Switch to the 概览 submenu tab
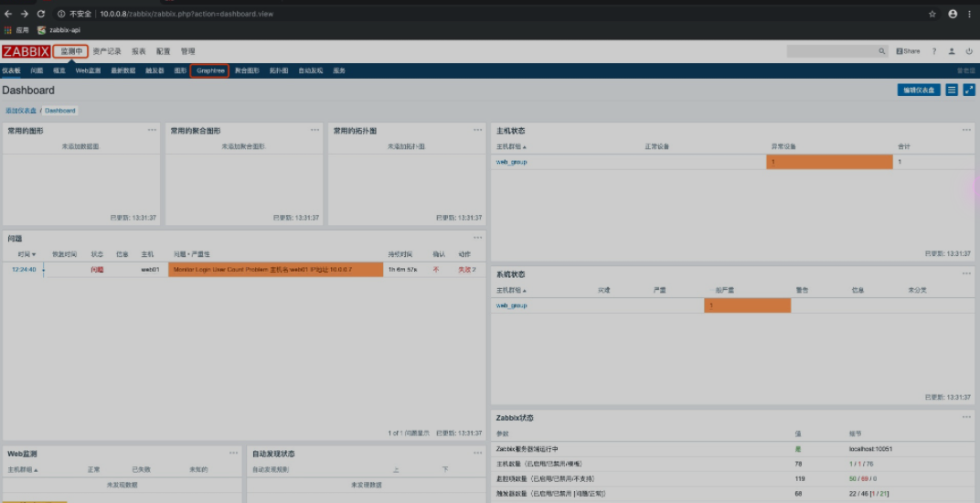The height and width of the screenshot is (503, 980). click(x=59, y=70)
